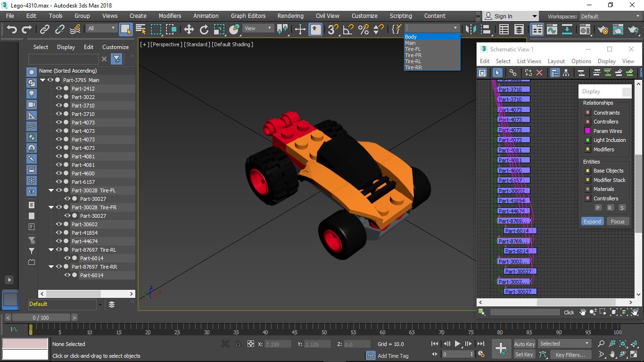Click the lights filter icon in Scene Explorer sidebar
Screen dimensions: 644x362
[x=31, y=93]
